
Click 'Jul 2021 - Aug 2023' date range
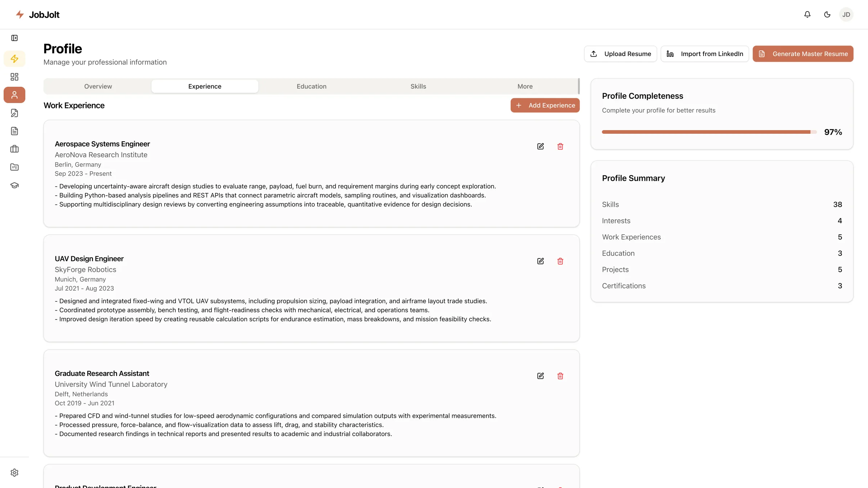coord(84,288)
